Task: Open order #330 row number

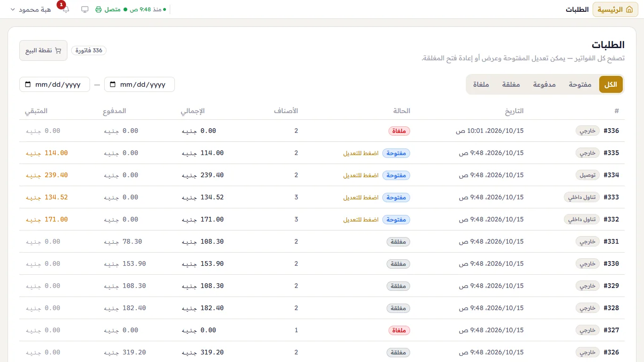Action: pyautogui.click(x=611, y=264)
